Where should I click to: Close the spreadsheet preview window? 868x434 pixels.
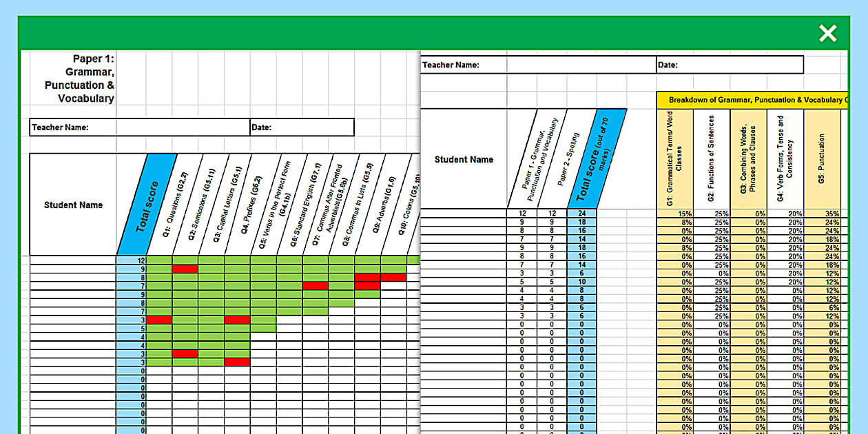(x=827, y=33)
